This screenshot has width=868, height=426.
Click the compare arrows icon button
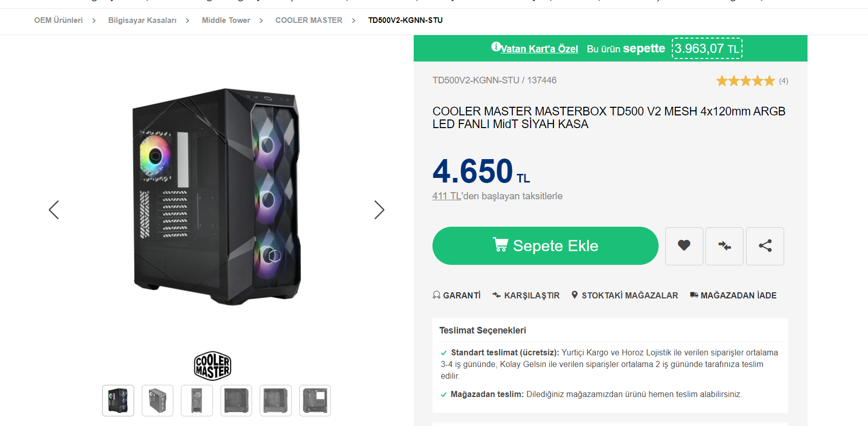coord(724,246)
